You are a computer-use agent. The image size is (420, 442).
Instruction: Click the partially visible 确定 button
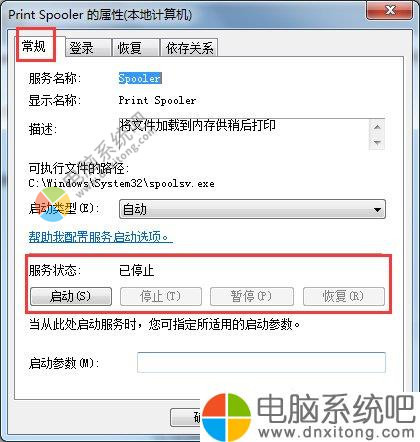[186, 417]
